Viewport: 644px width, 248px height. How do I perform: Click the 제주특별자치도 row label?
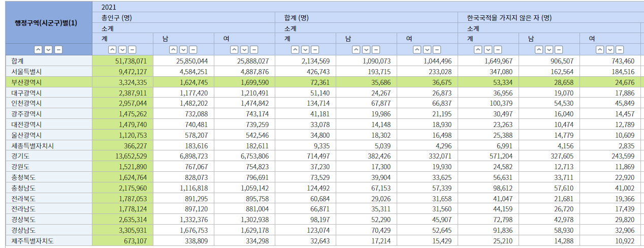(33, 241)
